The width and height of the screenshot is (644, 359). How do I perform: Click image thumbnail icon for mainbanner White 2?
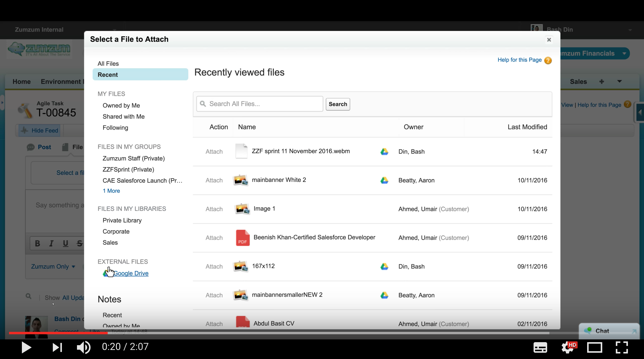pyautogui.click(x=241, y=180)
